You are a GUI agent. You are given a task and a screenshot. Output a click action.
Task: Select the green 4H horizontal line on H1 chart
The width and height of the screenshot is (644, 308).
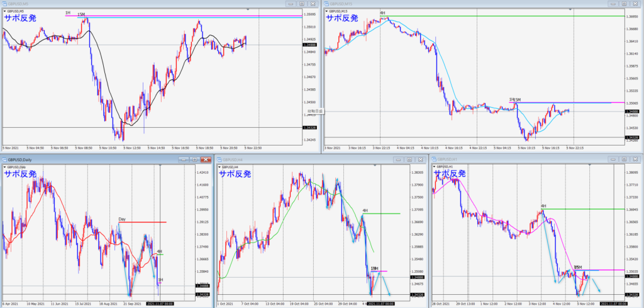(x=584, y=209)
